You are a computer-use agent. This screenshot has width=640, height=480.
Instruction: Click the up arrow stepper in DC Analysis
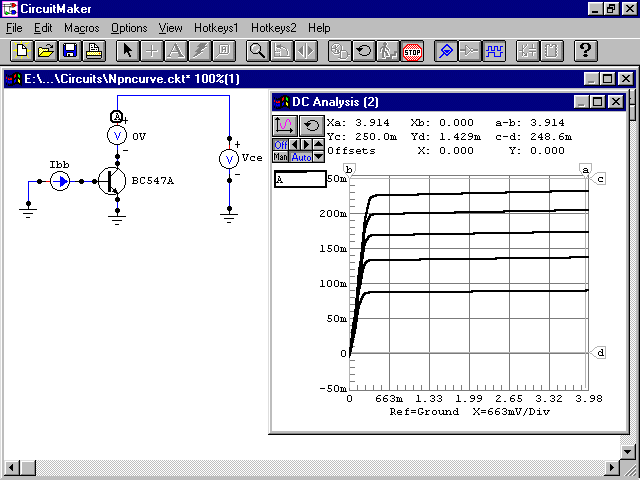(x=318, y=144)
